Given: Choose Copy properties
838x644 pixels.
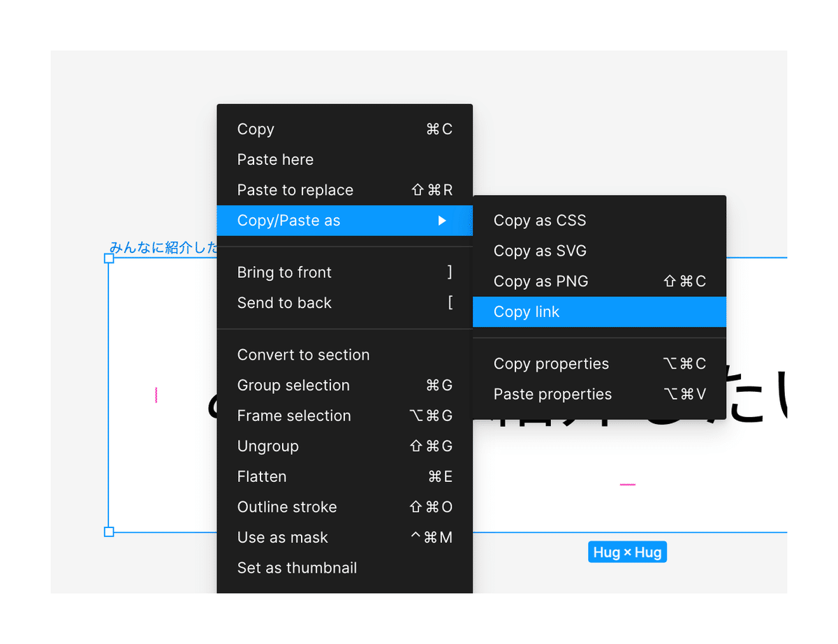Looking at the screenshot, I should [x=600, y=364].
